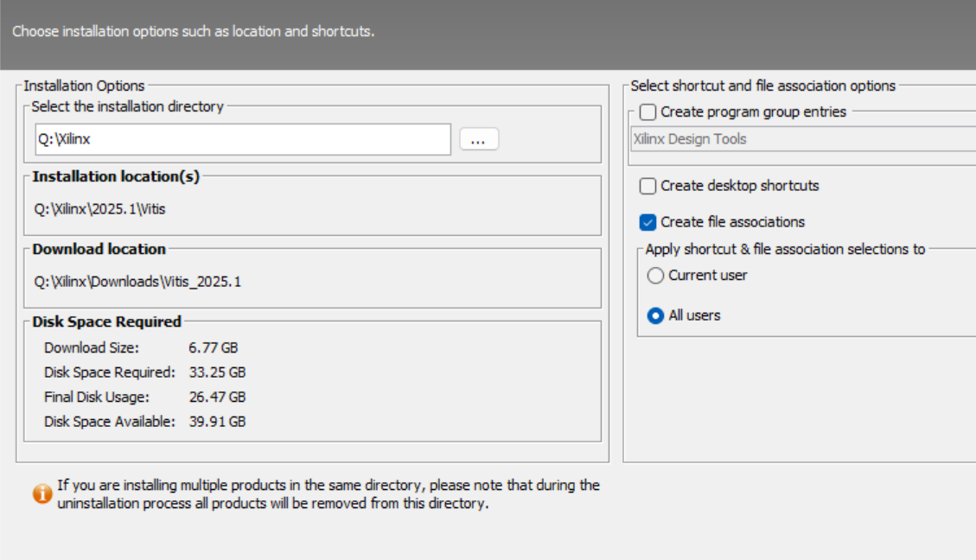Screen dimensions: 976x560
Task: Click the Downloads\Vitis_2025.1 download location path
Action: 137,282
